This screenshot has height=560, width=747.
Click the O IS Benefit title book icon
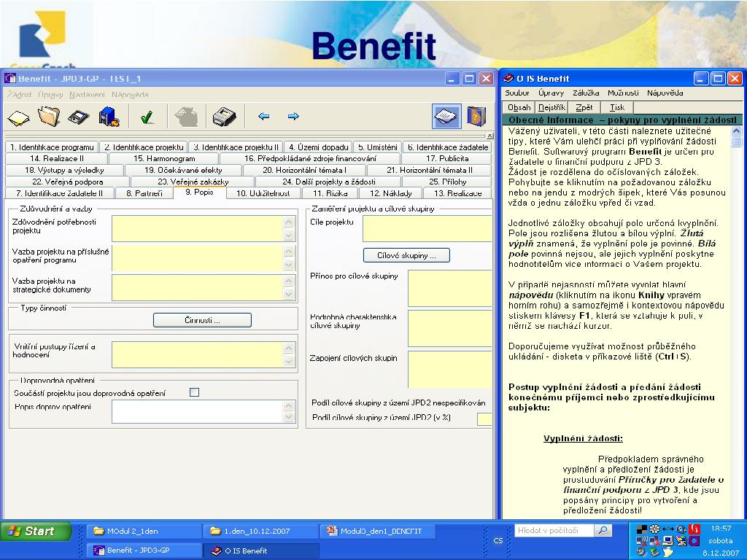point(508,78)
